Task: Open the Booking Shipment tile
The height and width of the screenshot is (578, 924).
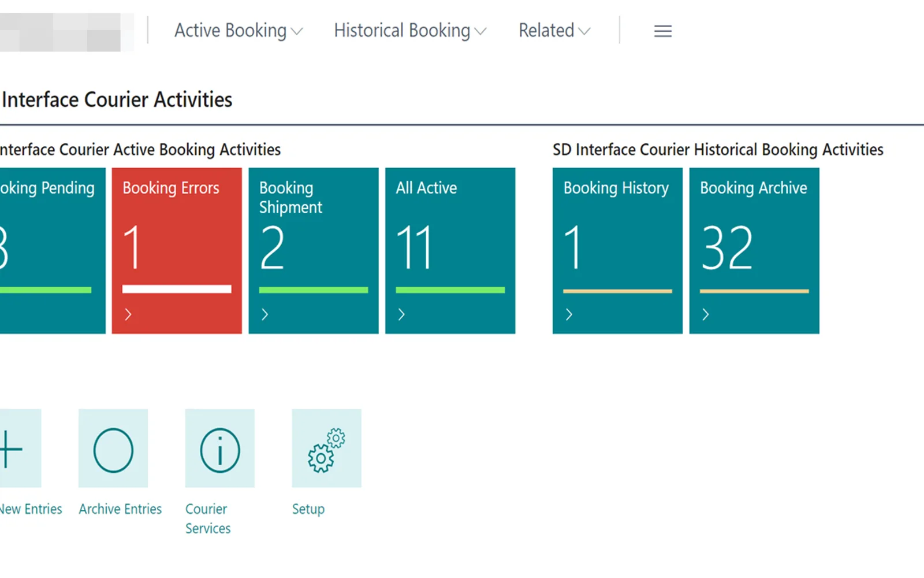Action: point(314,250)
